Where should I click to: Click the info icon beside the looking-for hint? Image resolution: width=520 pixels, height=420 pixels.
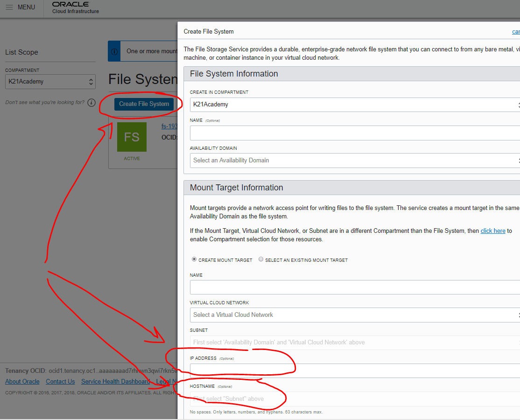(x=91, y=103)
